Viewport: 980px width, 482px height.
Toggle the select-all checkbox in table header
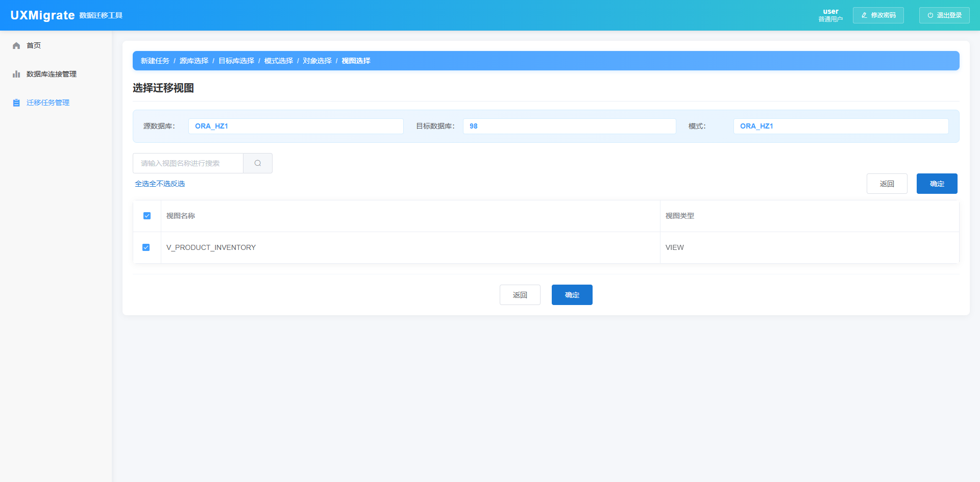click(147, 216)
